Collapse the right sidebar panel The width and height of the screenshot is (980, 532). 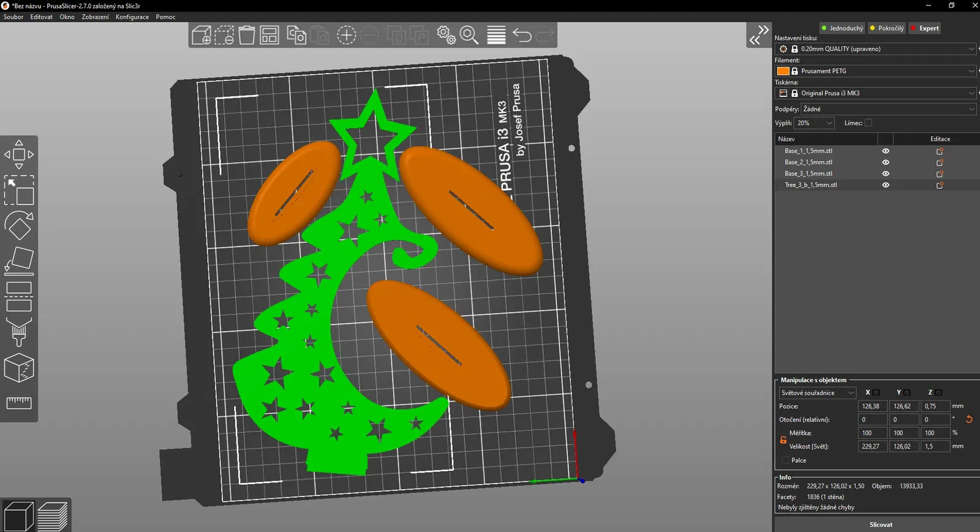(759, 35)
